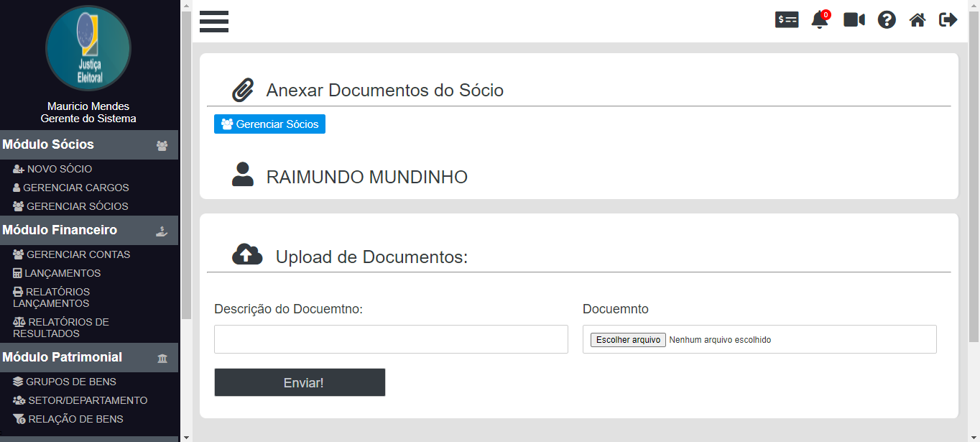Click the Escolher arquivo file button
980x442 pixels.
tap(628, 340)
